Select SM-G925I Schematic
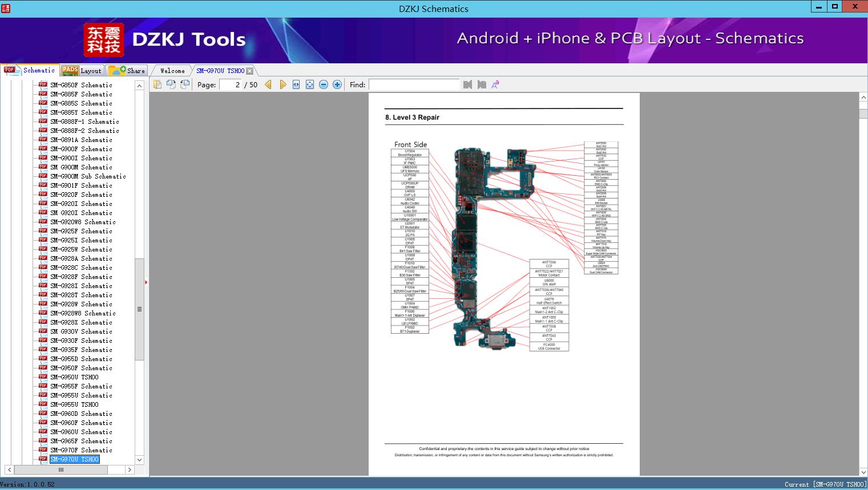The image size is (868, 490). 81,240
